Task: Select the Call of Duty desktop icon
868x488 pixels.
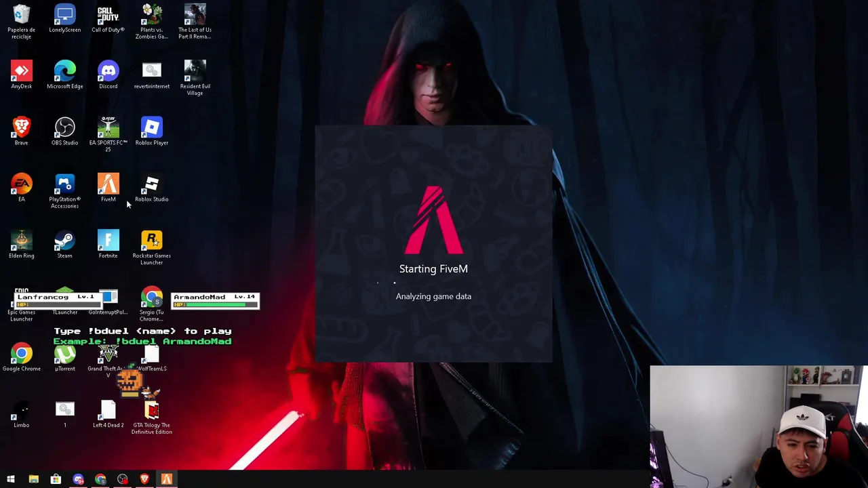Action: (x=108, y=18)
